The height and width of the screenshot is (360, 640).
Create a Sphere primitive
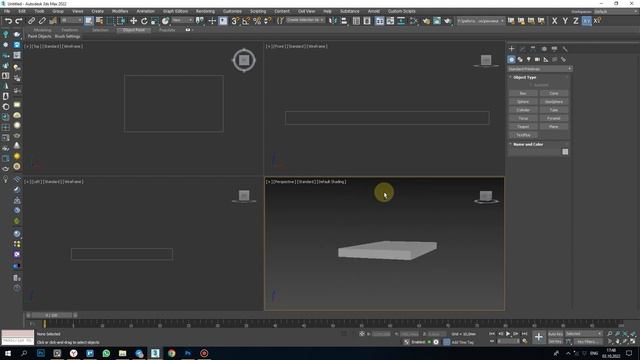(523, 102)
